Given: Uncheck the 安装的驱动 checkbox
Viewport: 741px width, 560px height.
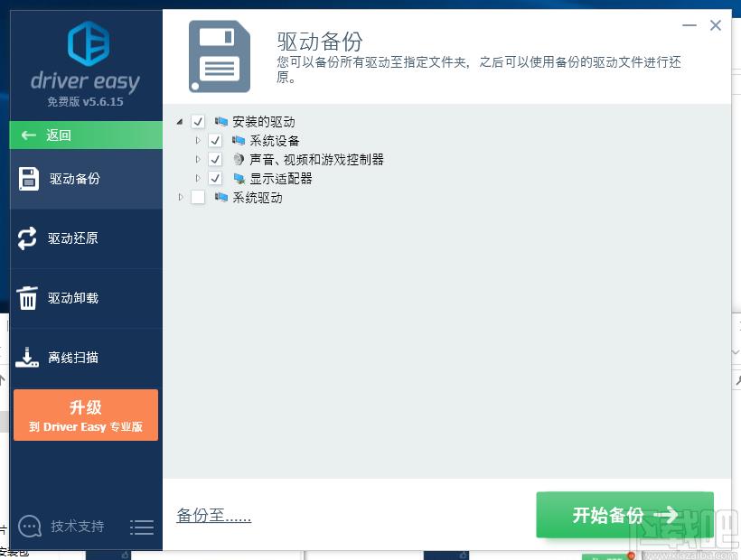Looking at the screenshot, I should pos(198,122).
